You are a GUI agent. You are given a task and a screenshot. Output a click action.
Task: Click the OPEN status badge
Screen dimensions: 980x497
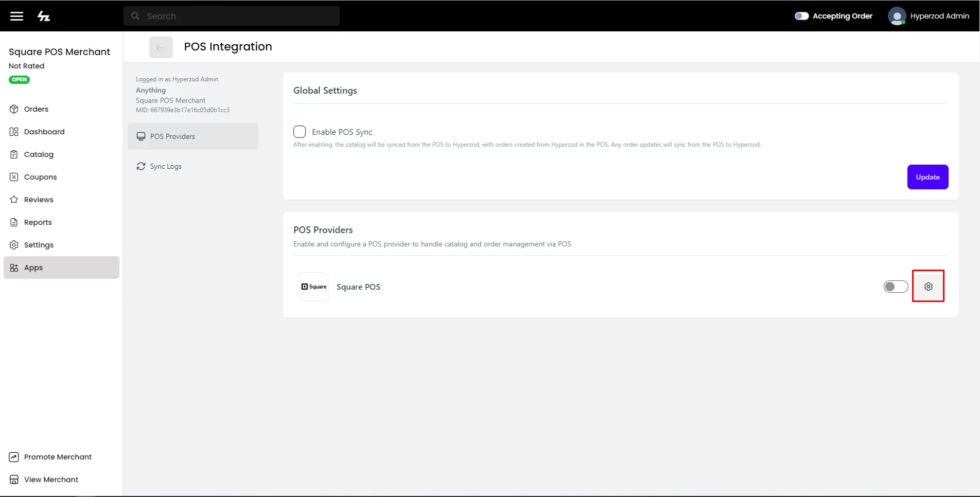(x=20, y=80)
